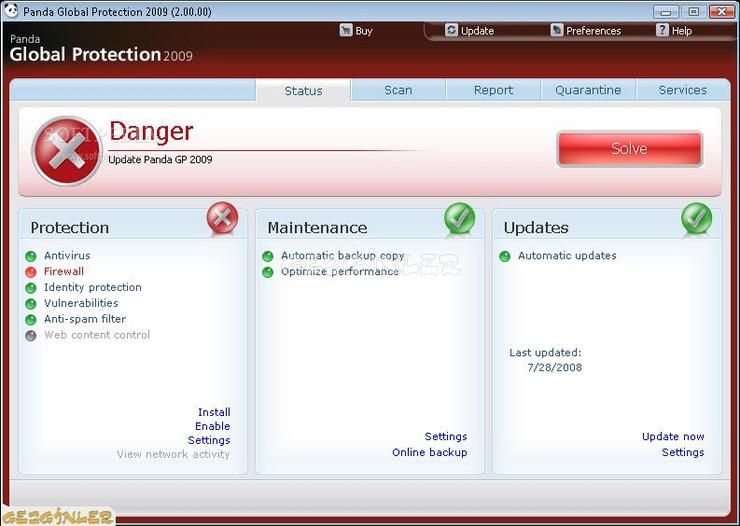Screen dimensions: 740x526
Task: Click the red cross on Protection panel
Action: point(222,217)
